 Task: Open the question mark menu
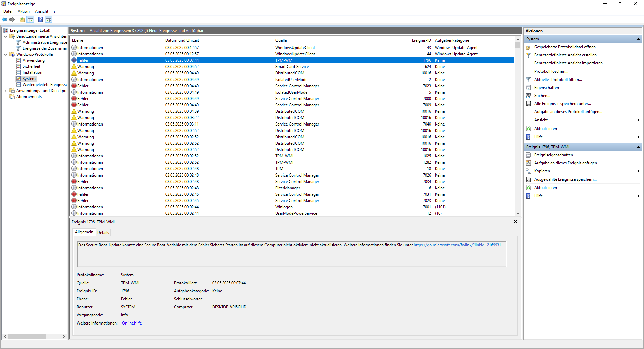[54, 11]
